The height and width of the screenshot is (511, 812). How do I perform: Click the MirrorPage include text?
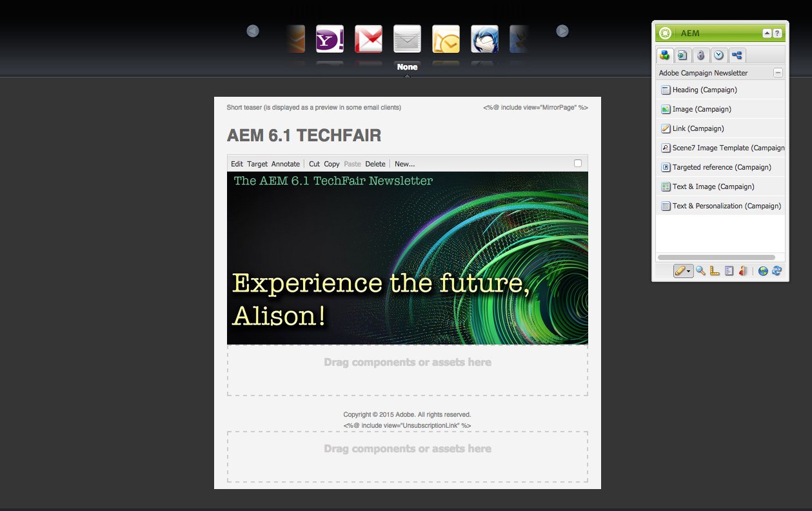535,107
